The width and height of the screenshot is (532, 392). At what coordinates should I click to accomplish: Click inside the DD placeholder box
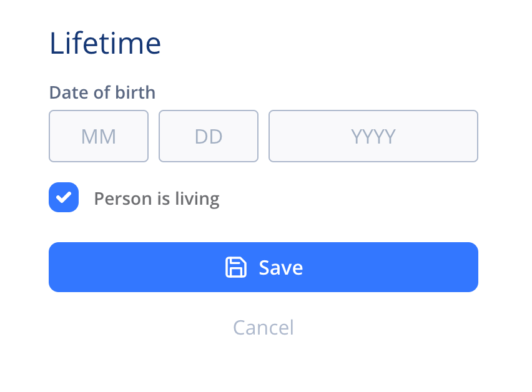click(209, 136)
